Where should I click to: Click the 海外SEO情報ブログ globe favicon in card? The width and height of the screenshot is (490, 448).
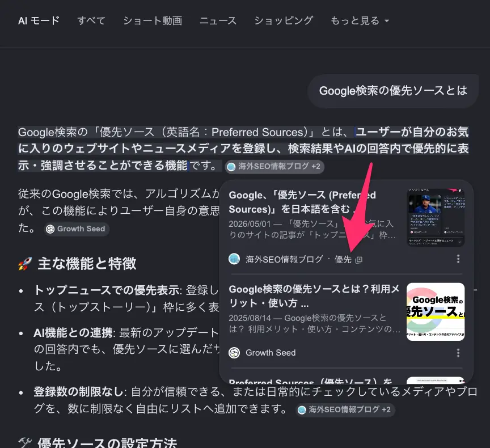point(234,259)
